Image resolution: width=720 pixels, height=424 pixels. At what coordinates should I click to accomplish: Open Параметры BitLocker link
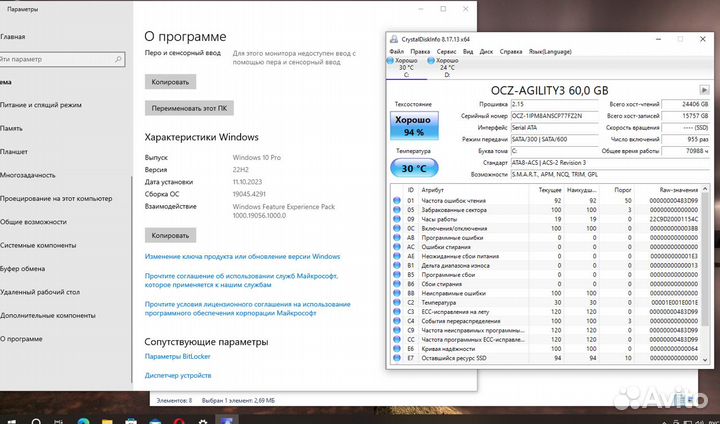178,356
